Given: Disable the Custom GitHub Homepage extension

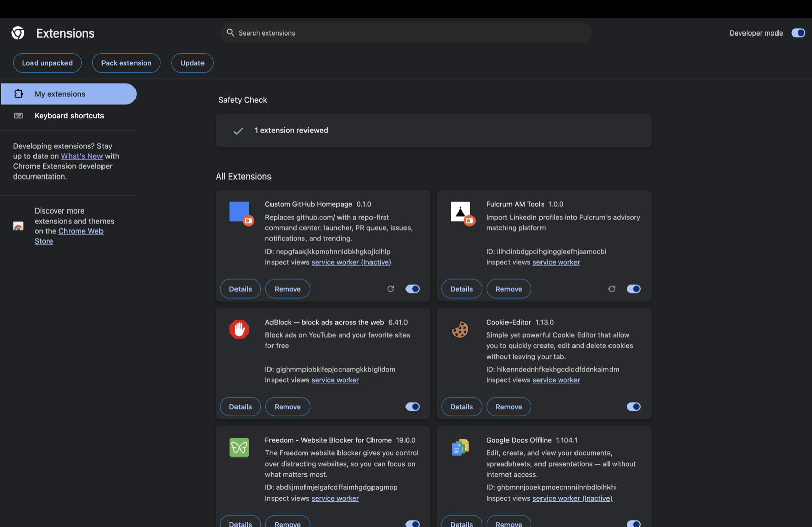Looking at the screenshot, I should coord(413,289).
